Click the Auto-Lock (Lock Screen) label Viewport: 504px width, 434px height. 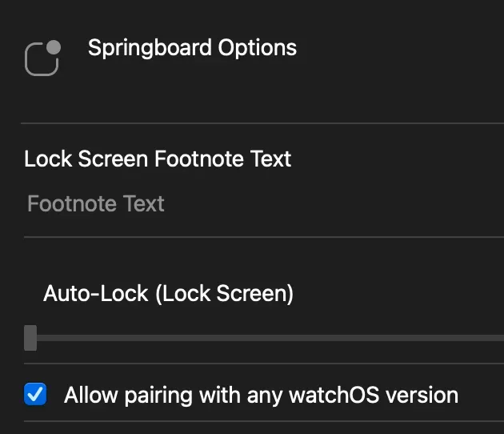click(168, 294)
